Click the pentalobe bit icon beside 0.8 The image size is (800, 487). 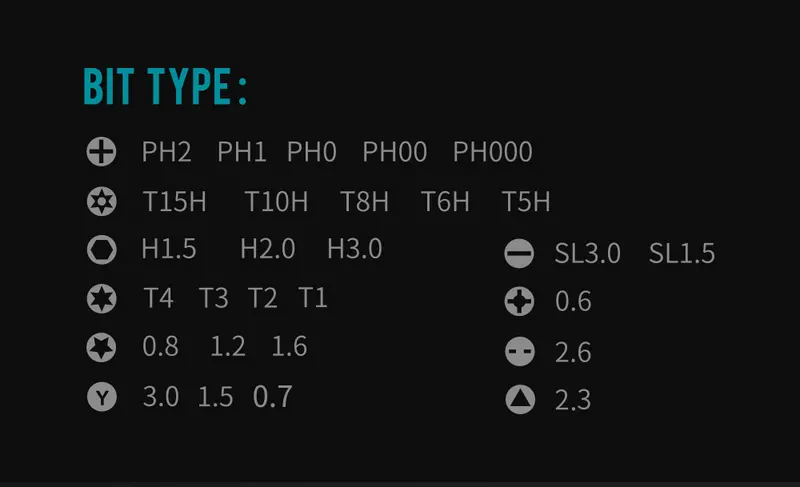pyautogui.click(x=101, y=347)
